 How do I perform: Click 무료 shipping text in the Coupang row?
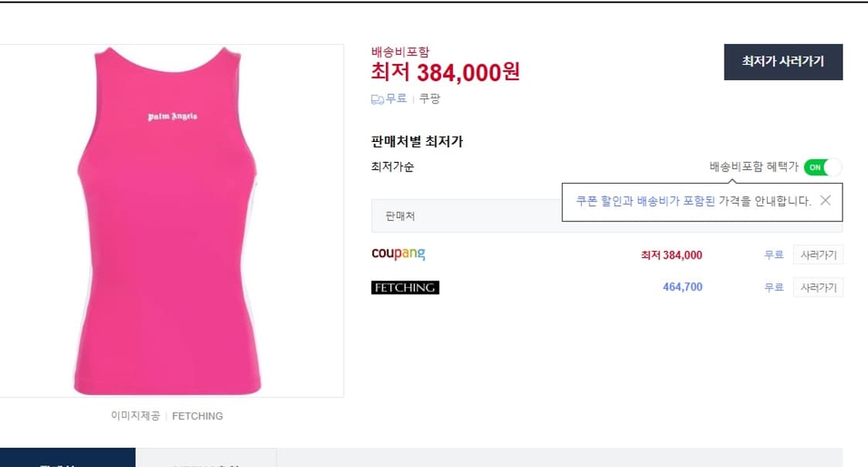(774, 254)
